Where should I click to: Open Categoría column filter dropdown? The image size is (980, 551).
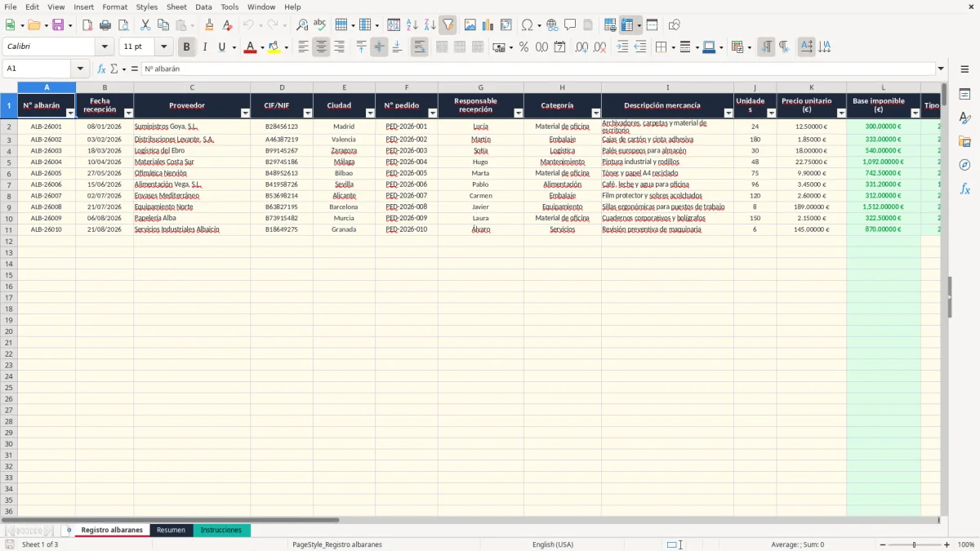click(595, 113)
